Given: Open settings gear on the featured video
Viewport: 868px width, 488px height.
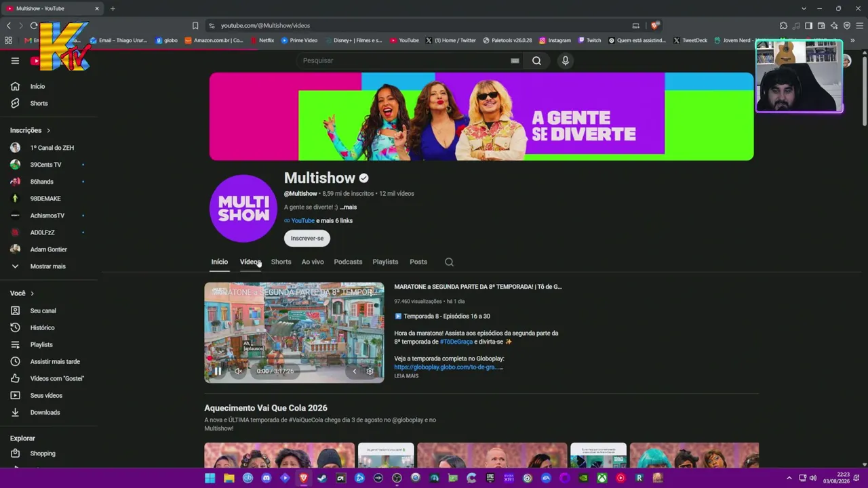Looking at the screenshot, I should click(370, 371).
